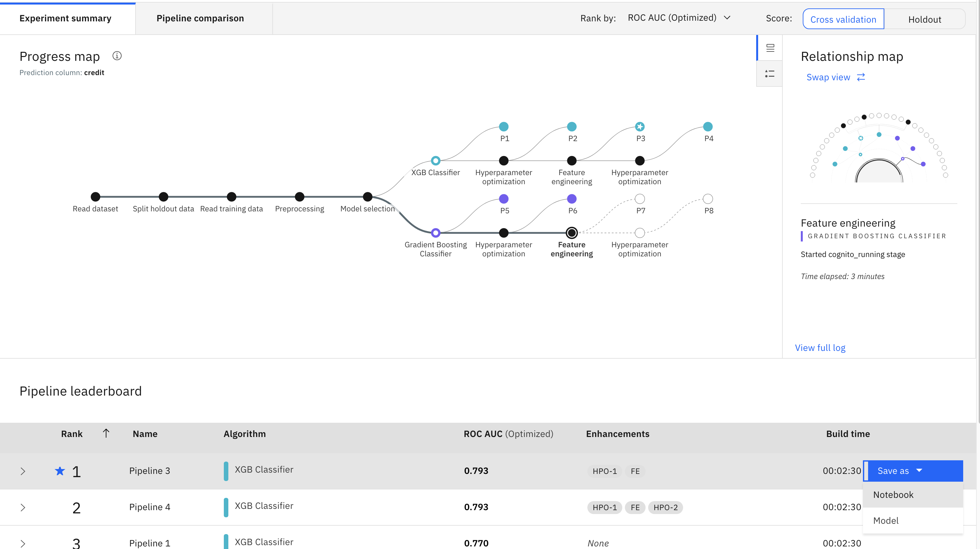Select the P2 pipeline node
This screenshot has height=549, width=980.
[x=572, y=126]
